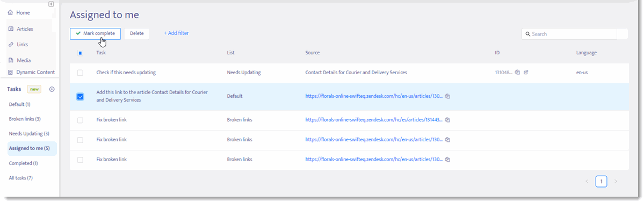Open the hc/es/articles/131443 source link
This screenshot has height=201, width=644.
pyautogui.click(x=374, y=120)
